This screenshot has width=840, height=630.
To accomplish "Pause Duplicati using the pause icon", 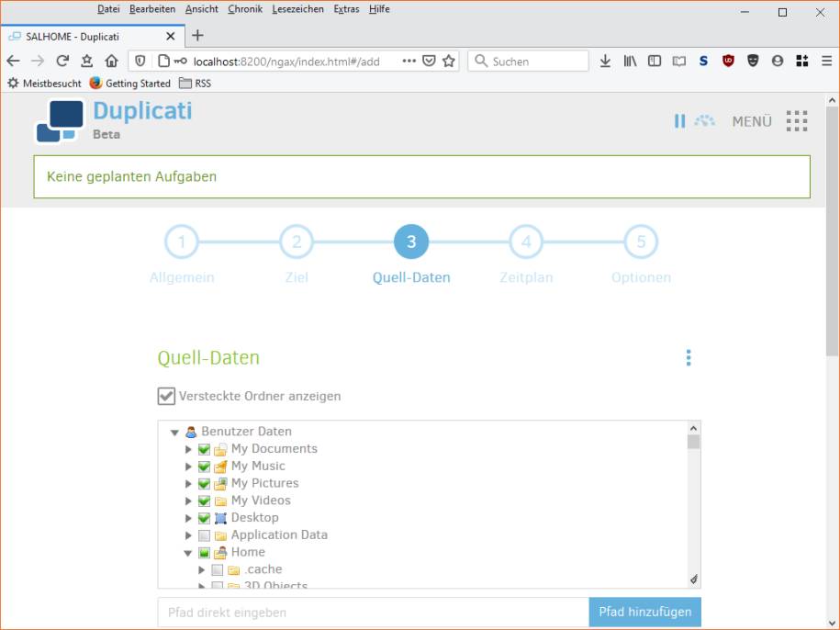I will point(679,121).
